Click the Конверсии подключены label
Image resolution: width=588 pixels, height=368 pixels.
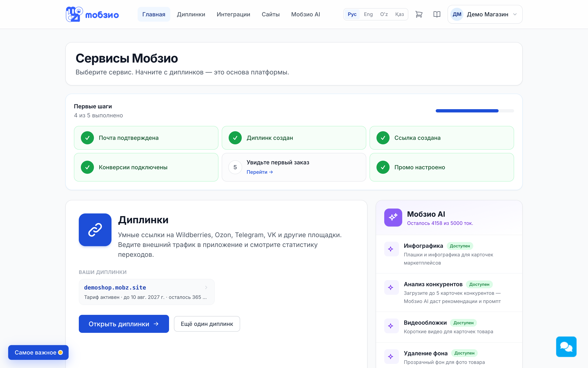pyautogui.click(x=133, y=167)
